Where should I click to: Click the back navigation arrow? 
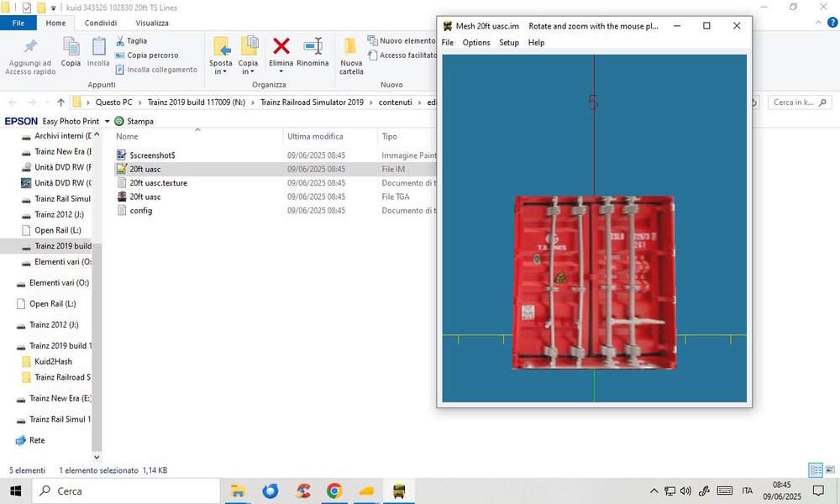click(x=13, y=102)
